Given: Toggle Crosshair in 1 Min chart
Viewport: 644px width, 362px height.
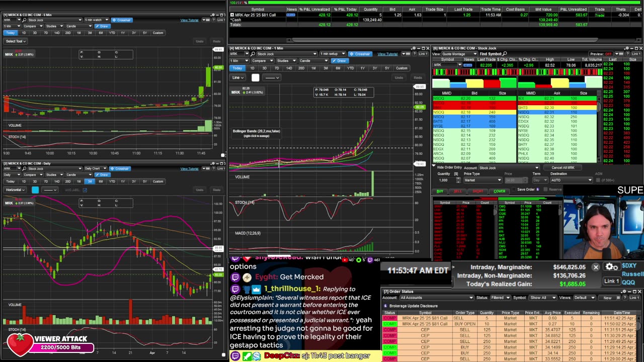Looking at the screenshot, I should [x=359, y=54].
